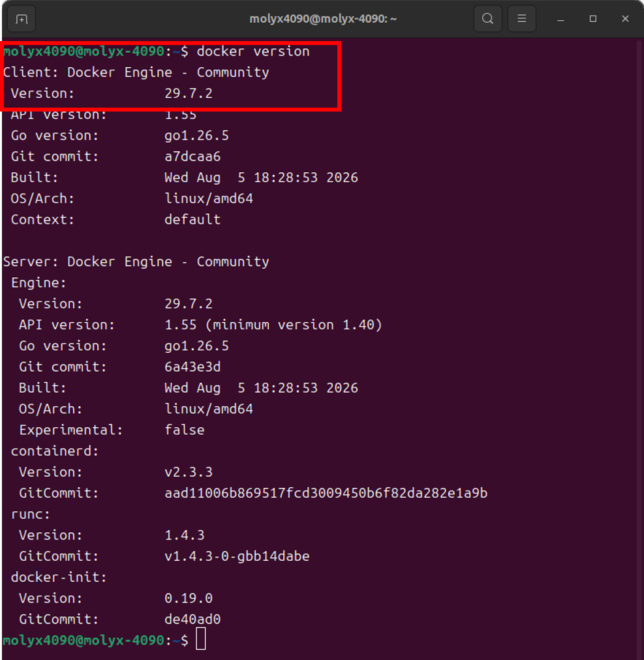The width and height of the screenshot is (644, 660).
Task: Click the Client: Docker Engine - Community line
Action: [136, 72]
